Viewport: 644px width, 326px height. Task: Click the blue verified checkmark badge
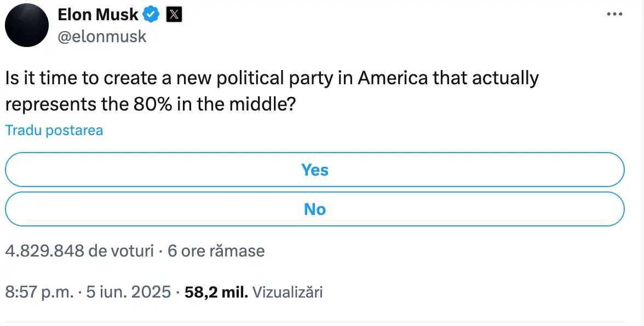point(151,15)
